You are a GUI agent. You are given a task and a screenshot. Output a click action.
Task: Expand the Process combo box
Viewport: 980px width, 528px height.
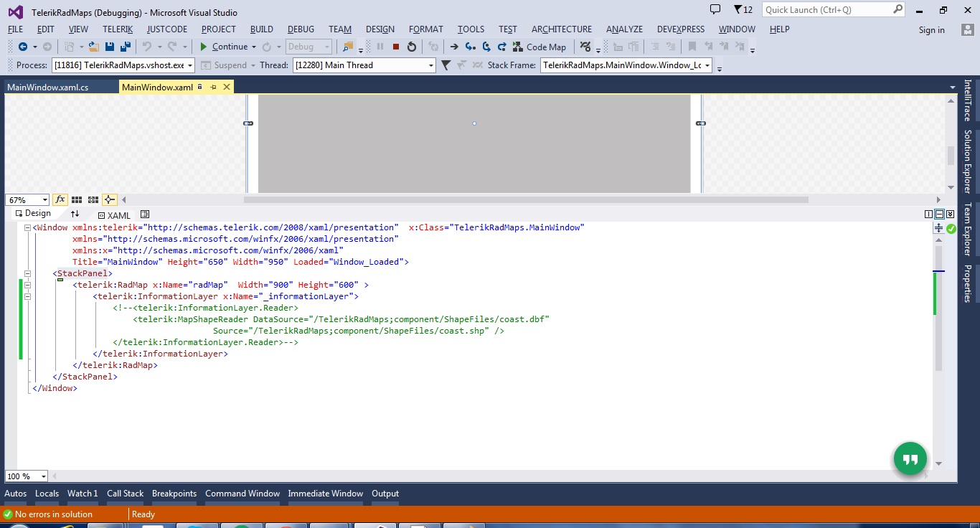click(190, 65)
